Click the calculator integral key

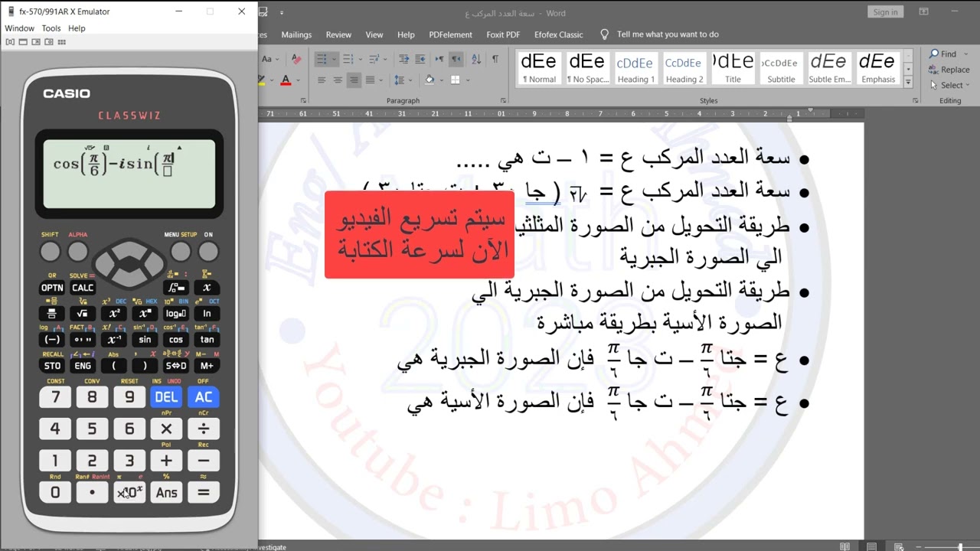coord(176,288)
